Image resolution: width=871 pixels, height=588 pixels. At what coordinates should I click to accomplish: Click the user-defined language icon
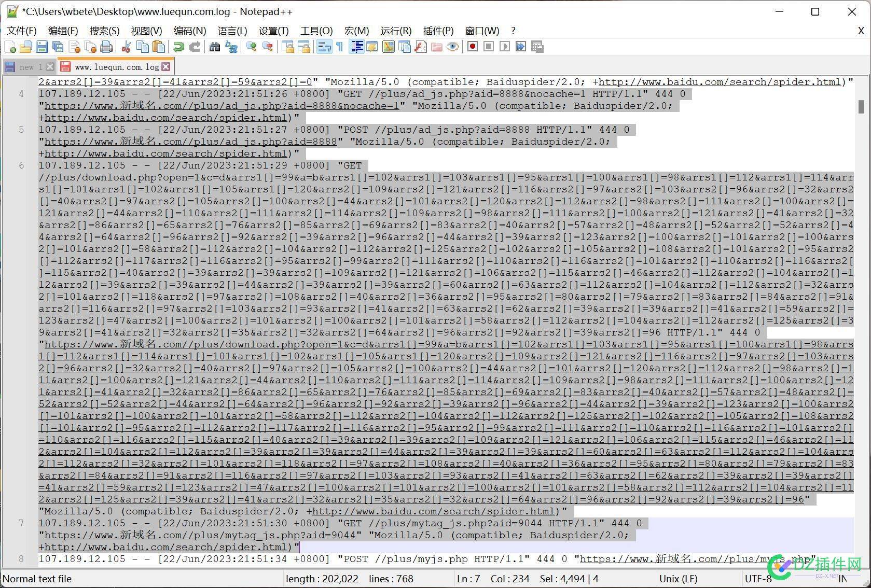(372, 47)
